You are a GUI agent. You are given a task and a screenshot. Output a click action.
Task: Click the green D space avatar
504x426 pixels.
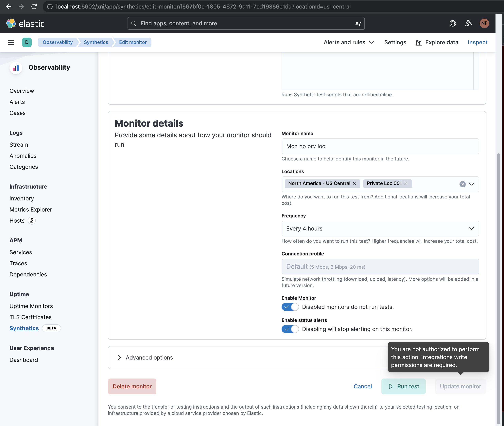click(x=27, y=42)
